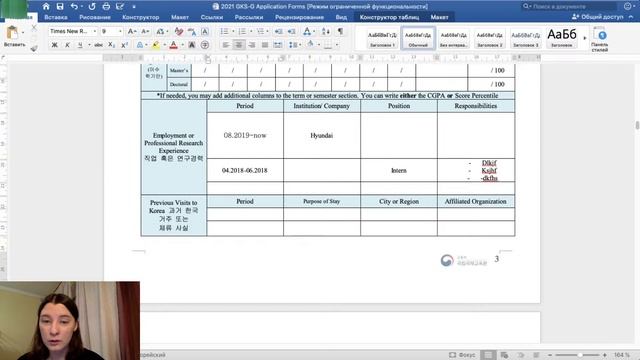Open the Конструктор tab
This screenshot has height=360, width=640.
click(x=140, y=17)
